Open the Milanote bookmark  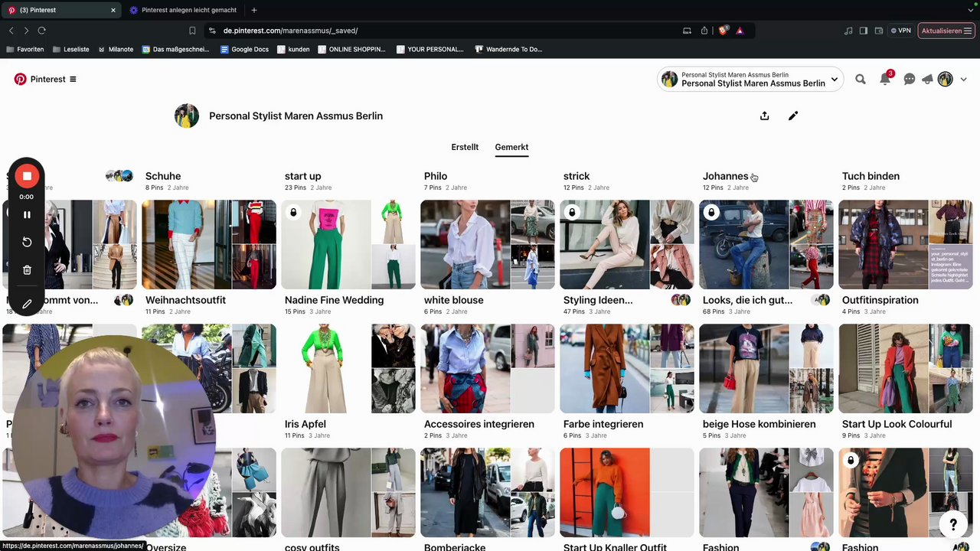tap(116, 49)
